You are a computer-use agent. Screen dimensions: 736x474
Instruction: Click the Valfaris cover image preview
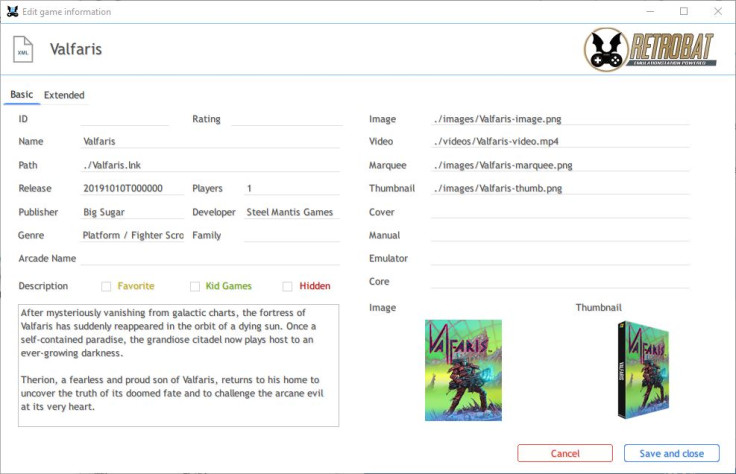click(x=463, y=370)
